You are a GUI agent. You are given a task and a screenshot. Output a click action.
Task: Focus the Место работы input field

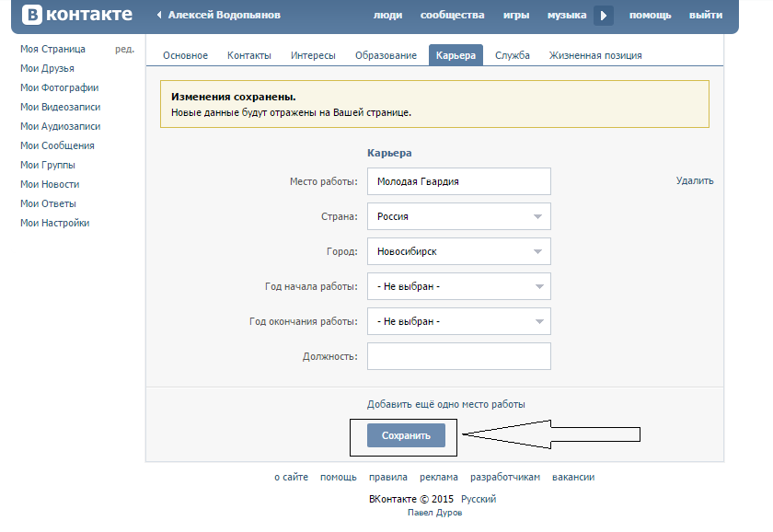(x=458, y=181)
